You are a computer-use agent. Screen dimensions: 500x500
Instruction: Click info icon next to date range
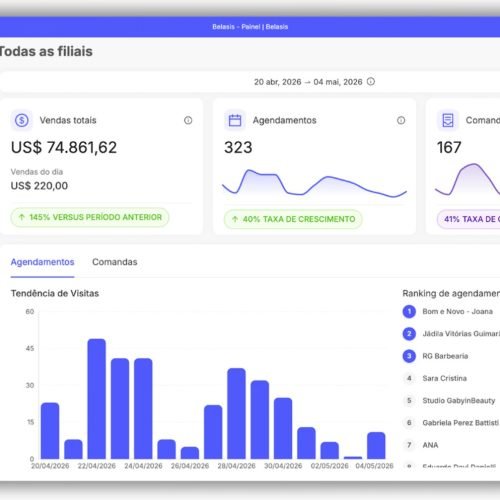coord(371,81)
